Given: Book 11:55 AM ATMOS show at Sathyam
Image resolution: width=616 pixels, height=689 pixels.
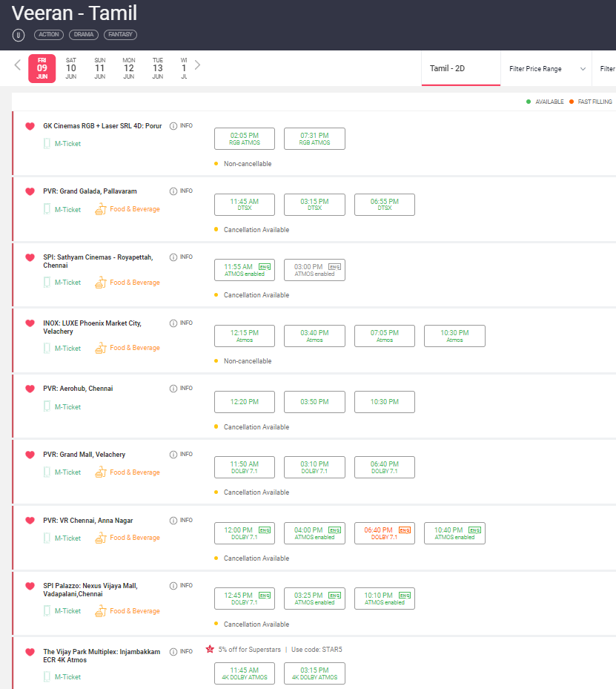Looking at the screenshot, I should tap(245, 270).
